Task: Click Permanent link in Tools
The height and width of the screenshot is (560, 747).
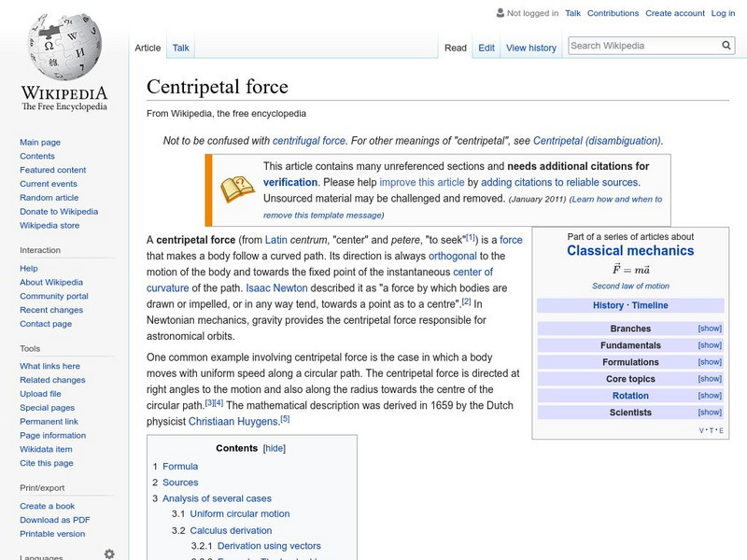Action: pos(49,422)
